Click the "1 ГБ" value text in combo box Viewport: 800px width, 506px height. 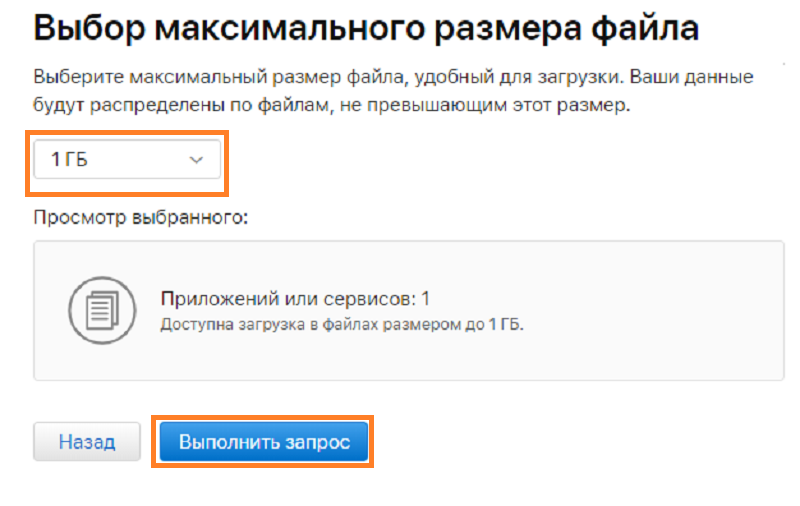coord(72,159)
